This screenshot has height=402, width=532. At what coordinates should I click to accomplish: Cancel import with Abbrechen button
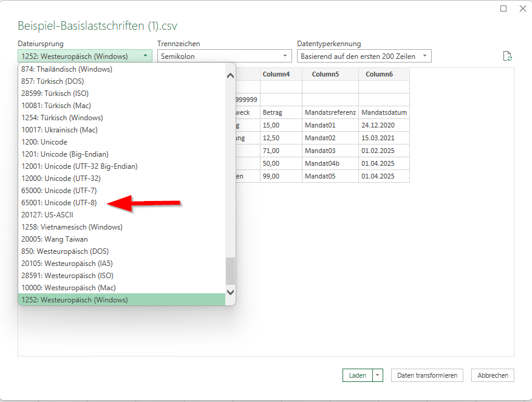point(493,375)
